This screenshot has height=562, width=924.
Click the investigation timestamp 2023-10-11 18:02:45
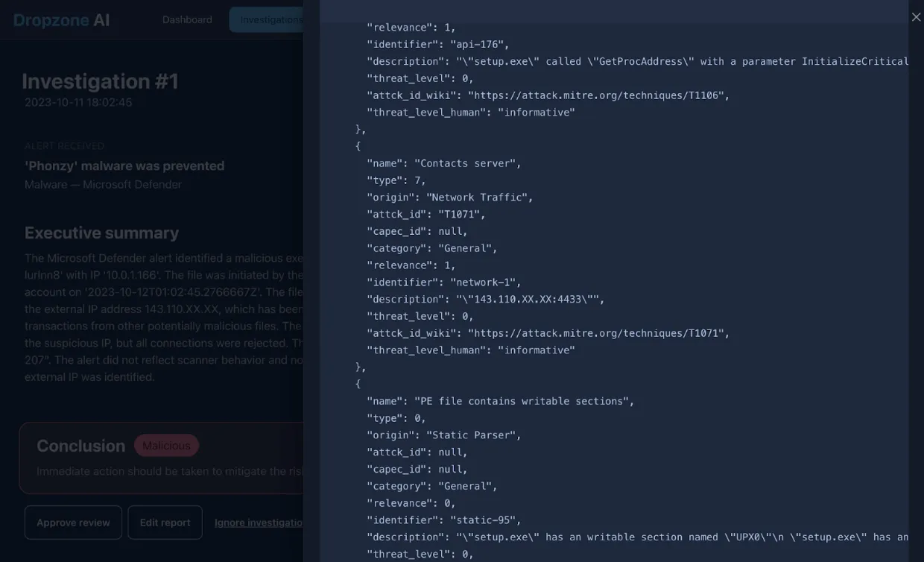tap(77, 102)
